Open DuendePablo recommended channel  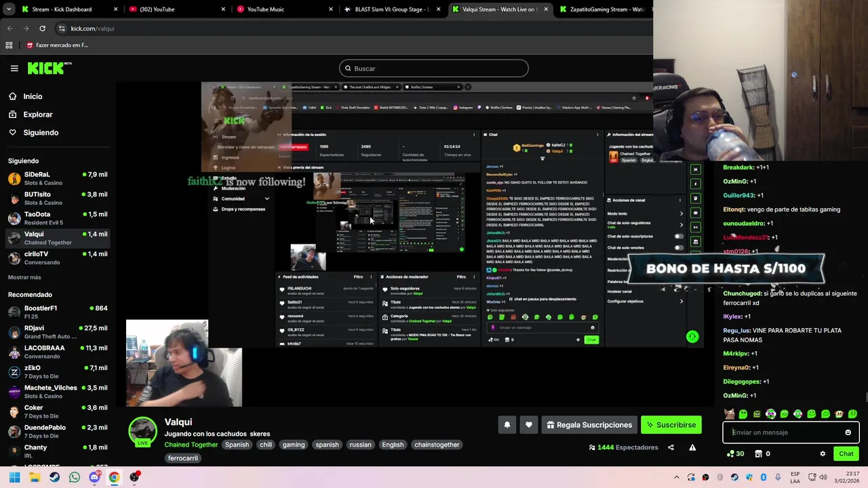point(58,431)
